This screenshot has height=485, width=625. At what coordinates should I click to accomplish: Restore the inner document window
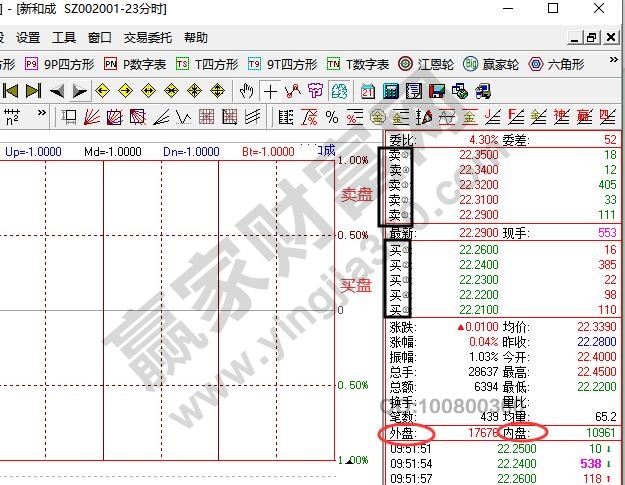point(591,38)
